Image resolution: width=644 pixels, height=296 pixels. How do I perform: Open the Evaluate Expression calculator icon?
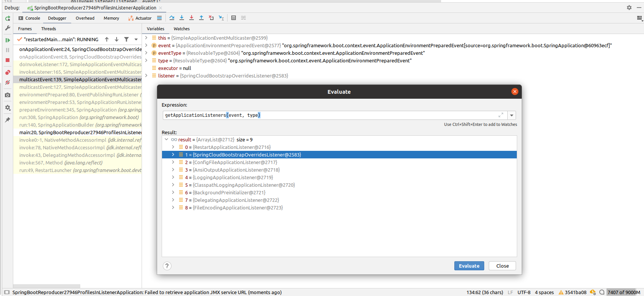point(234,18)
